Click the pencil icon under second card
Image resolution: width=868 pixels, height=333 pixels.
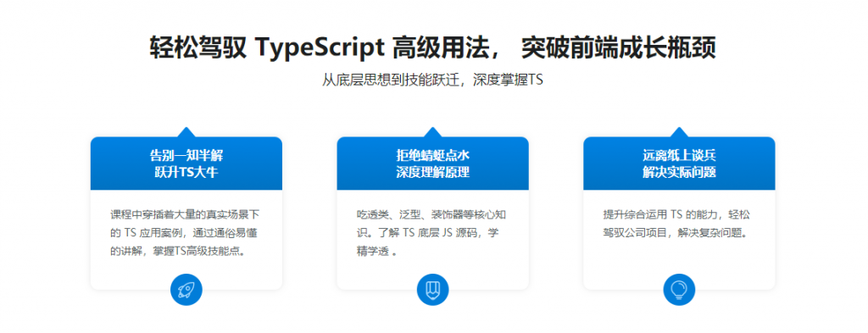click(x=433, y=289)
